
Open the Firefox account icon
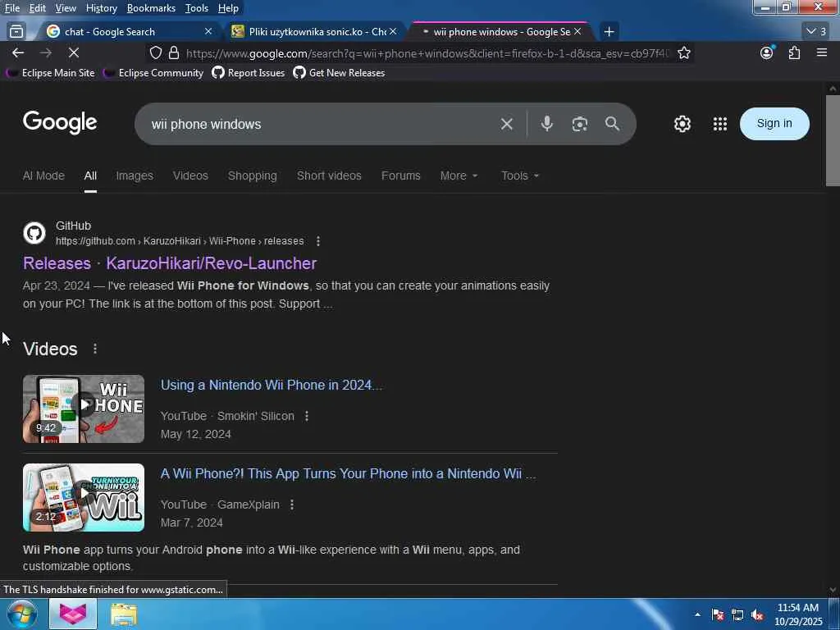(x=767, y=52)
